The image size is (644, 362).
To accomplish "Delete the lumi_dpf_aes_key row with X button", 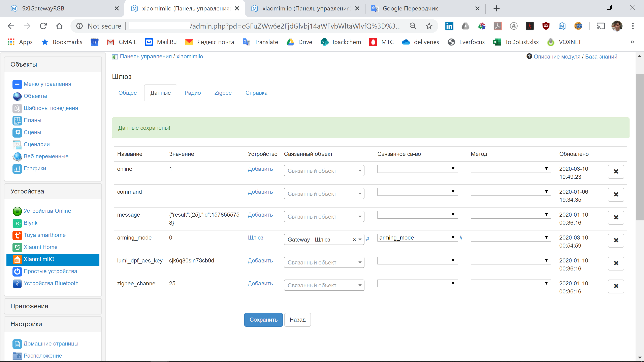I will click(x=616, y=263).
